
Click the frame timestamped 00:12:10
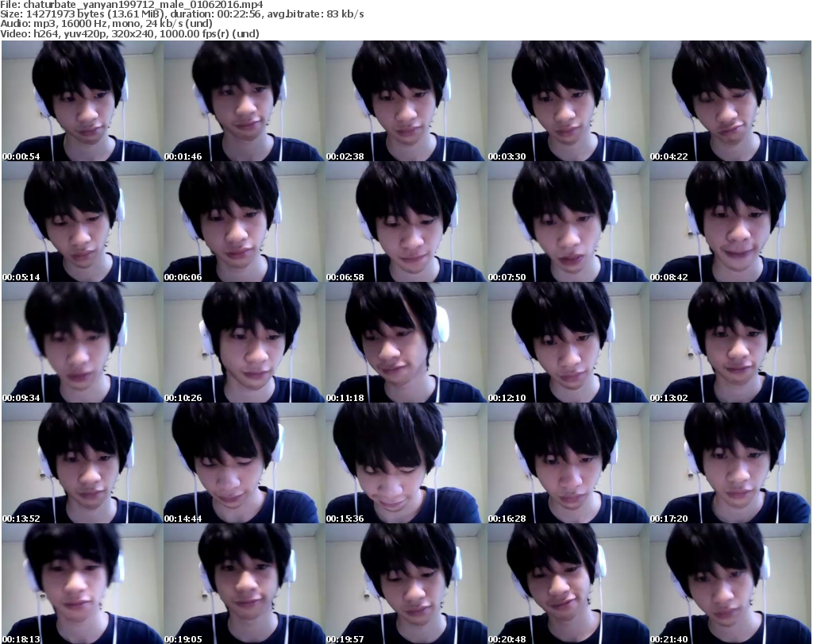[x=568, y=343]
